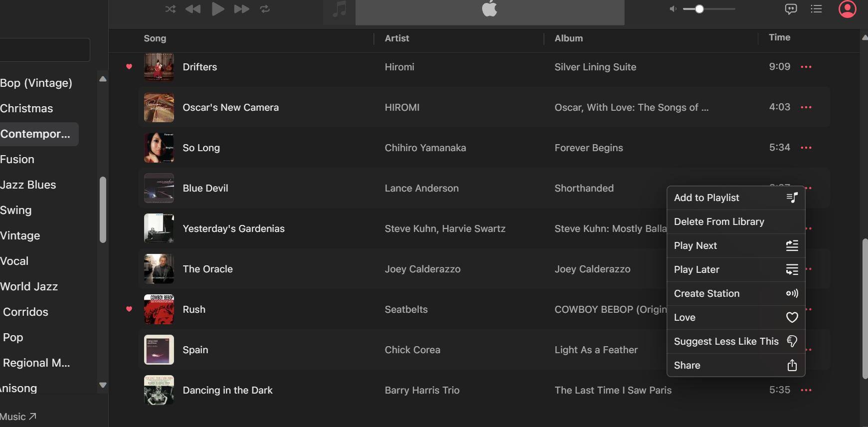Open more options for Drifters
This screenshot has height=427, width=868.
(806, 67)
